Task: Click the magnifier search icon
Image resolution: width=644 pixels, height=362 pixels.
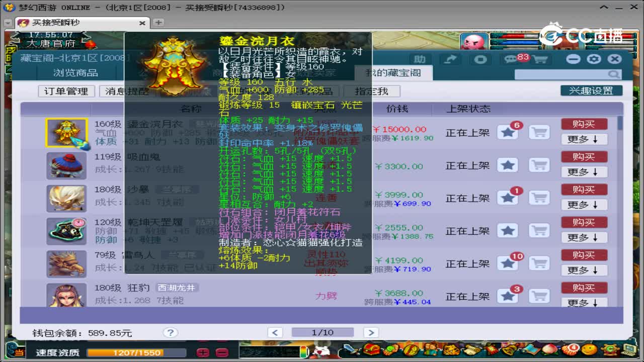Action: (614, 74)
